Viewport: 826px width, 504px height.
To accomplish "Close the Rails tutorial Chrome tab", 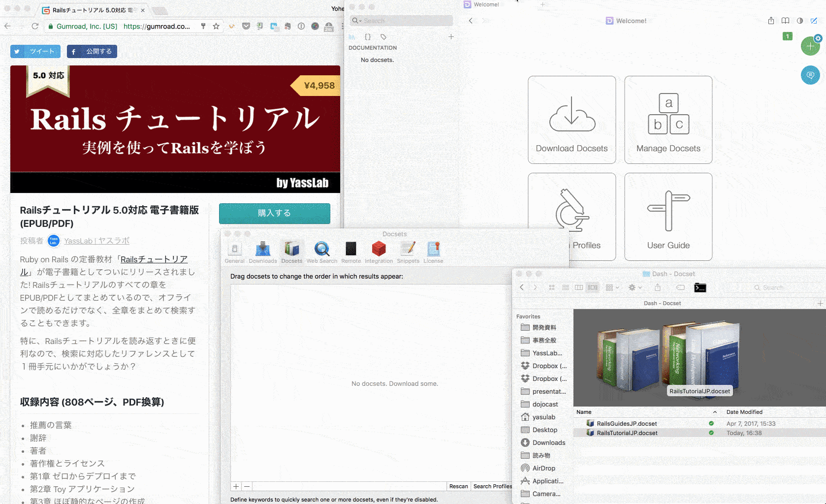I will pos(143,10).
